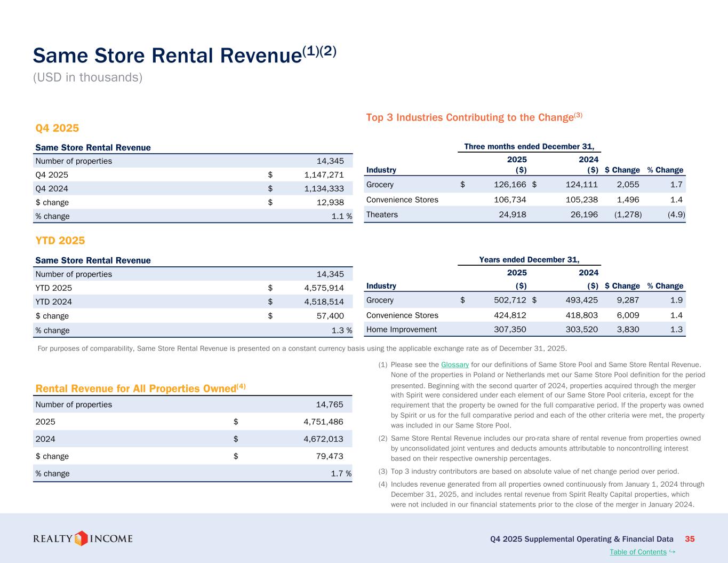728x563 pixels.
Task: Open the Glossary link in footnote one
Action: [x=454, y=364]
